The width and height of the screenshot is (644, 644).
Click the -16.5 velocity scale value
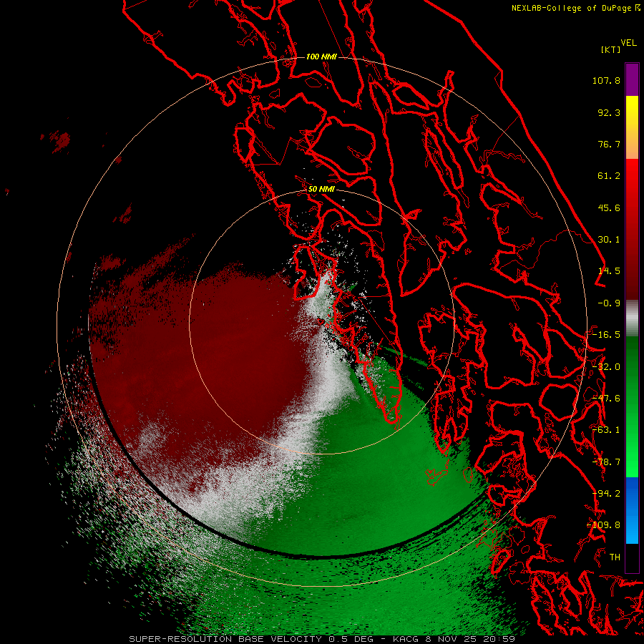pos(606,335)
